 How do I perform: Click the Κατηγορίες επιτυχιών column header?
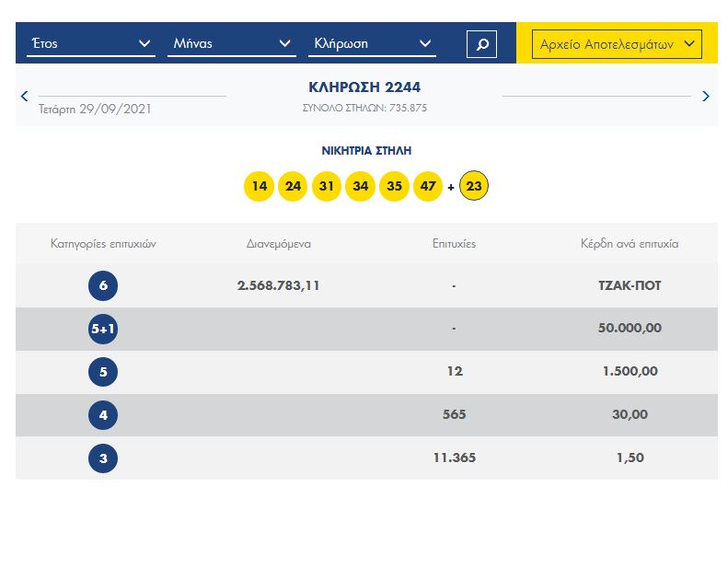(x=103, y=244)
